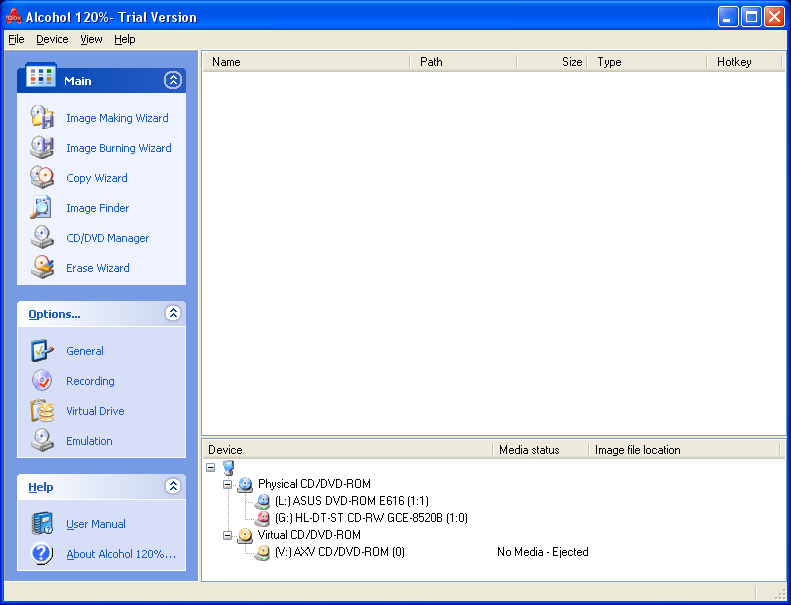Sort by the Path column header
This screenshot has height=605, width=791.
[464, 62]
